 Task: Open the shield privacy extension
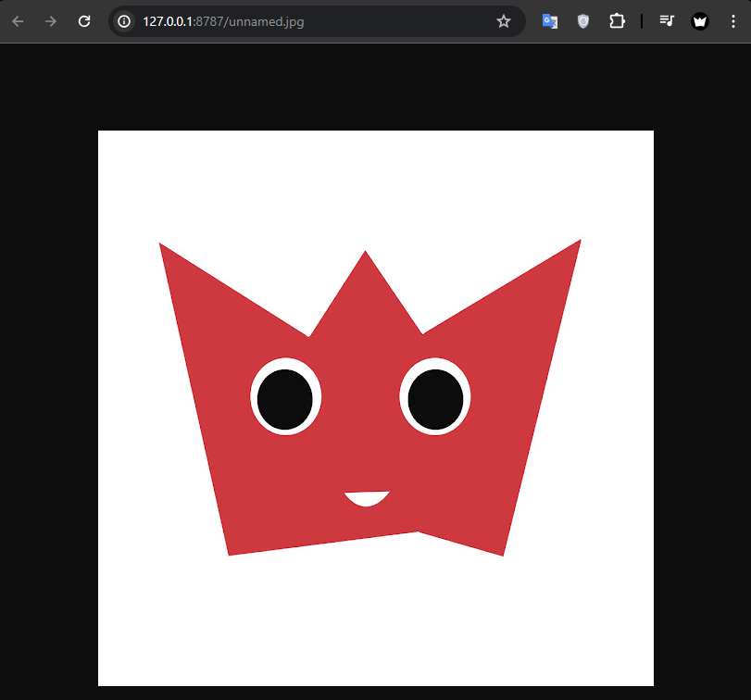coord(582,21)
